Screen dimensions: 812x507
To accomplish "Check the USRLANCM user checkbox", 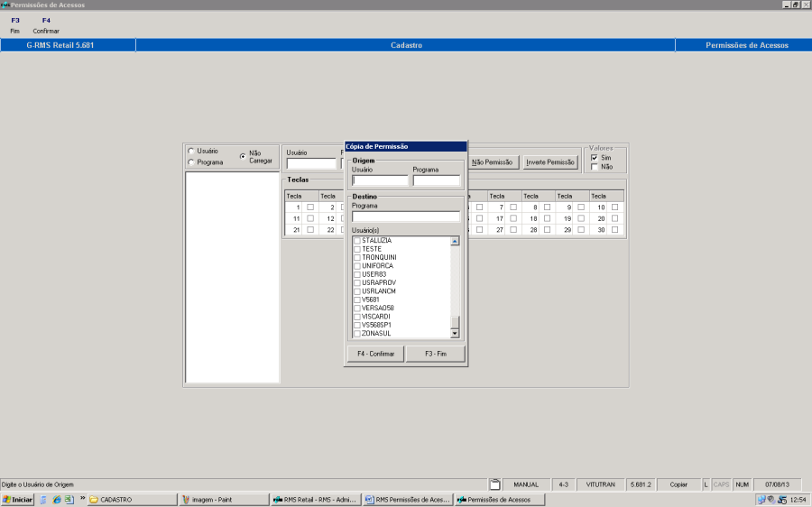I will 356,291.
